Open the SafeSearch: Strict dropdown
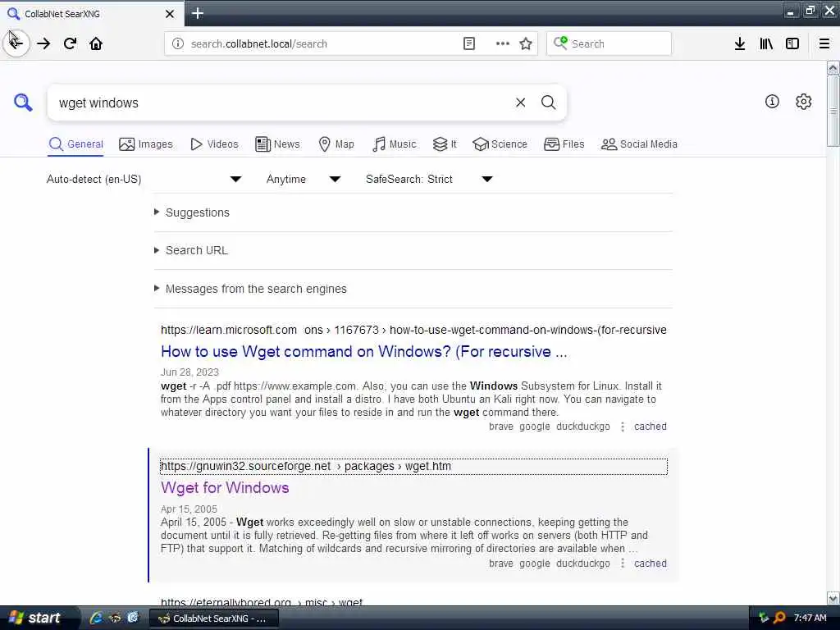 (x=429, y=179)
